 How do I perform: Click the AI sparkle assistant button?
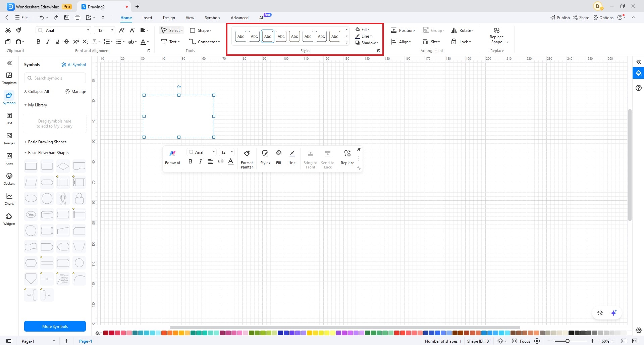point(614,313)
